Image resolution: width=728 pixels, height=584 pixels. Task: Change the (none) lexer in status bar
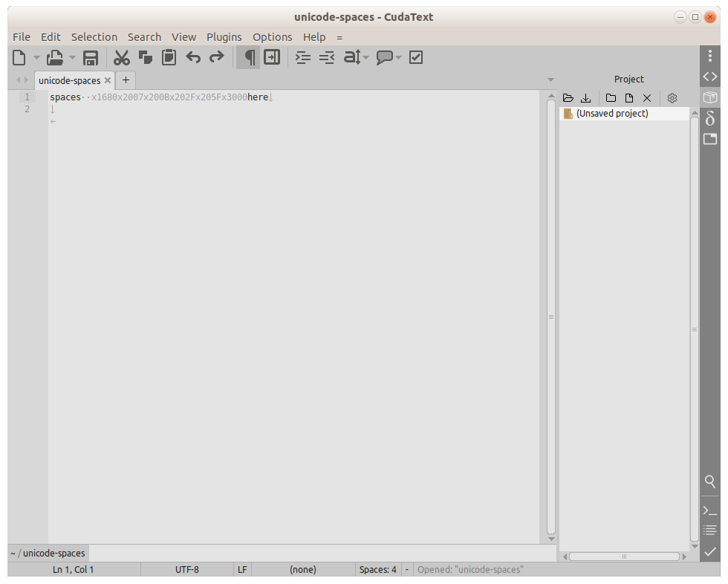[302, 569]
